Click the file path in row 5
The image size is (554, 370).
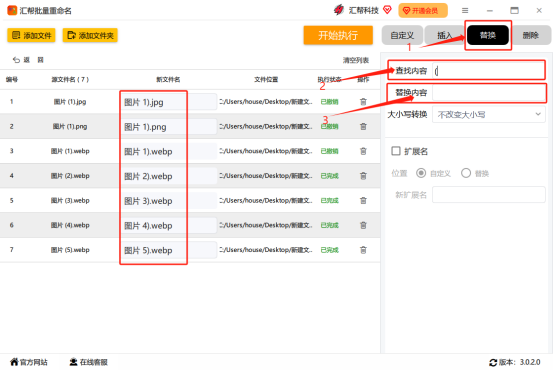[266, 200]
